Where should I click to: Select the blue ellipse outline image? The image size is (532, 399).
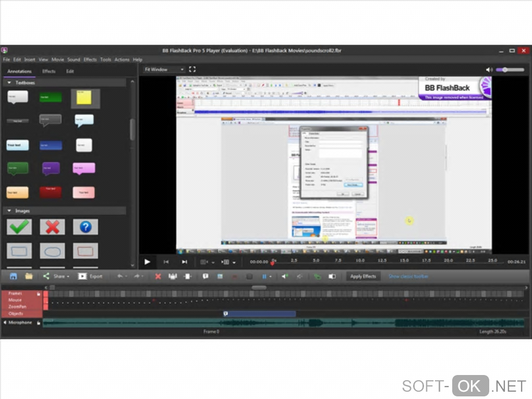click(x=52, y=251)
